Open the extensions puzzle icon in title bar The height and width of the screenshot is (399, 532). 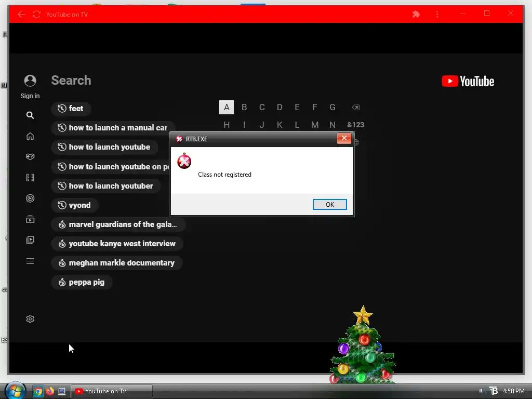tap(416, 14)
